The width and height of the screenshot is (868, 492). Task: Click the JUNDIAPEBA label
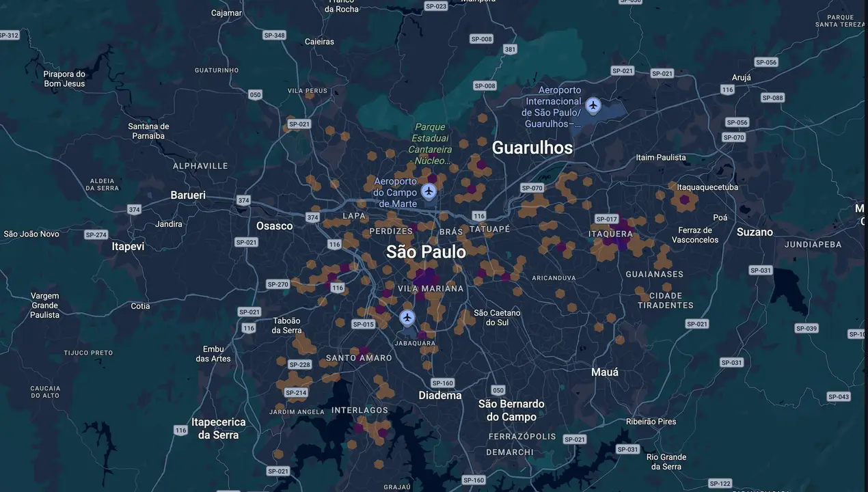point(813,245)
